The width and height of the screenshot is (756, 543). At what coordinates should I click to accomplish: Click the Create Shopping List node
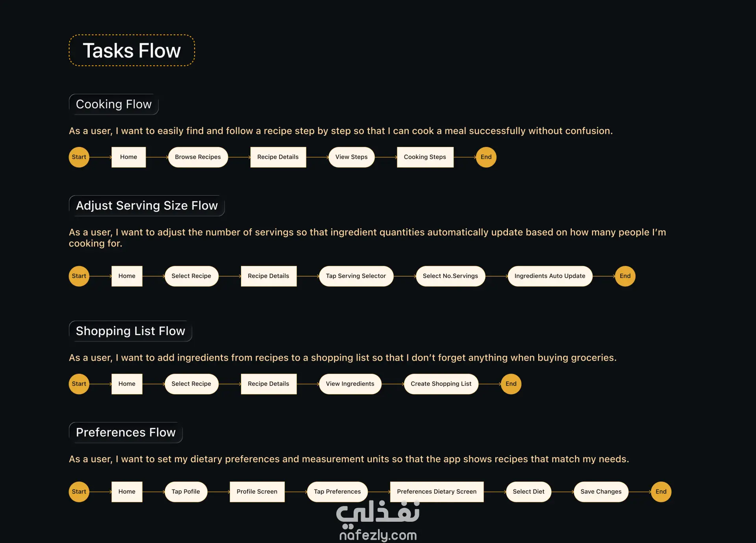click(x=441, y=384)
